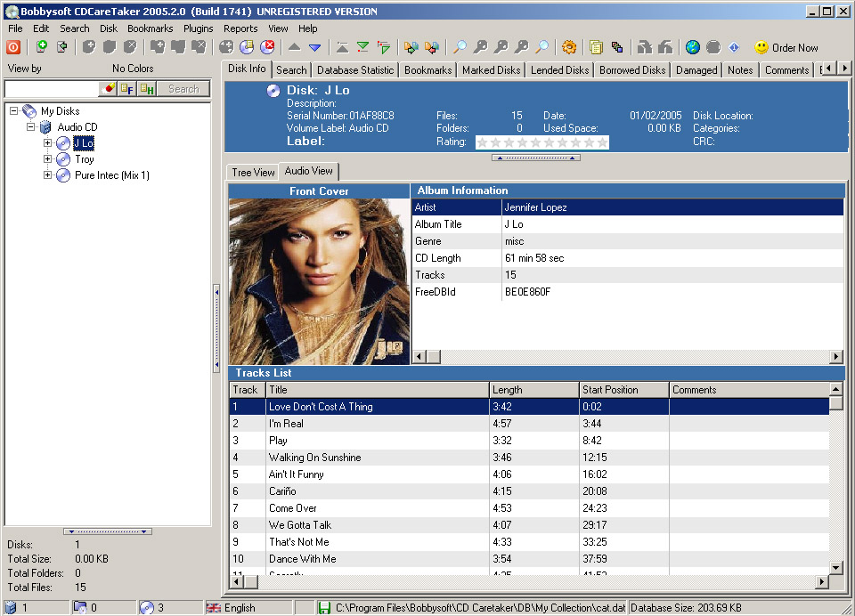Image resolution: width=855 pixels, height=616 pixels.
Task: Click the star rating bar
Action: [542, 142]
